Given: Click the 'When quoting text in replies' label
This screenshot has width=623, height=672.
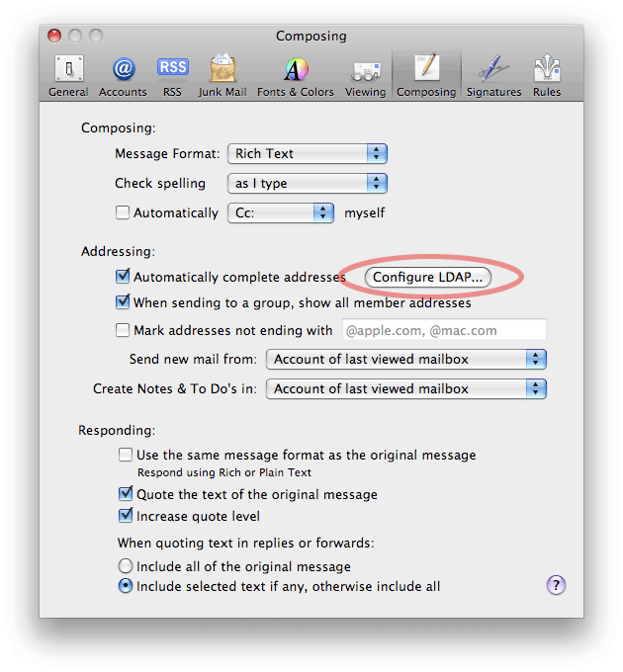Looking at the screenshot, I should [x=245, y=543].
